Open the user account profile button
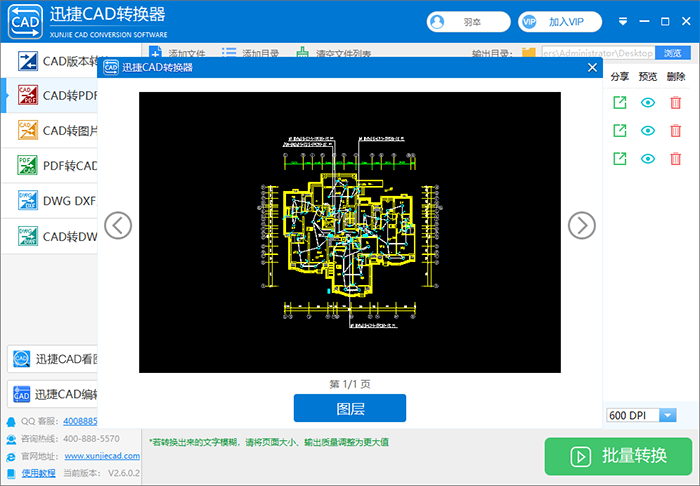This screenshot has width=700, height=486. (x=468, y=22)
